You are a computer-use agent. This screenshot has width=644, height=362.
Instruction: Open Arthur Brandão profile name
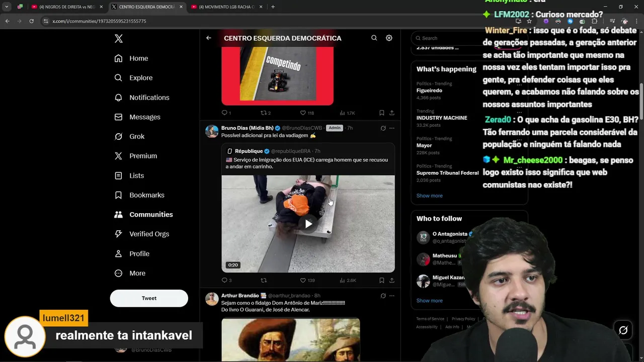[240, 296]
